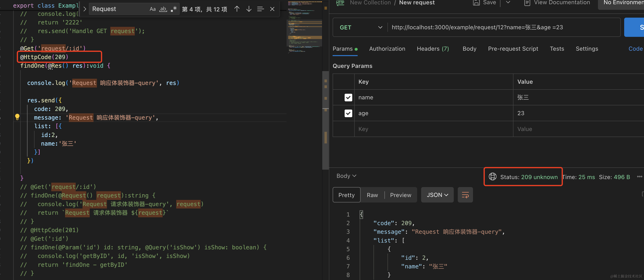Click the Query Params heading
Screen dimensions: 644x280
click(352, 66)
